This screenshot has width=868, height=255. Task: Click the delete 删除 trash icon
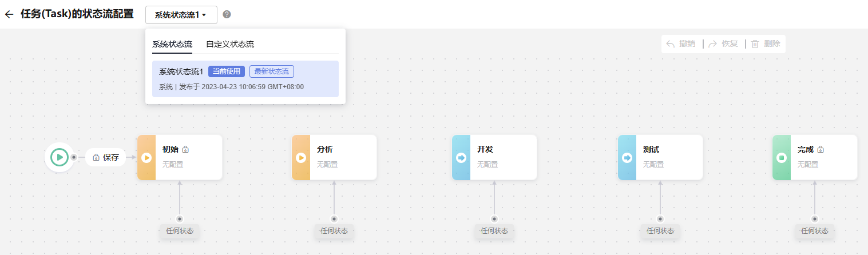click(755, 44)
